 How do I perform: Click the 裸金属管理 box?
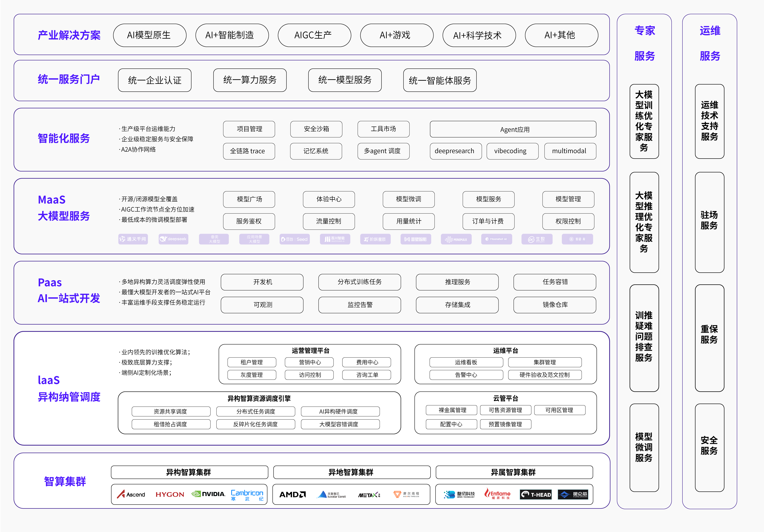[x=452, y=410]
